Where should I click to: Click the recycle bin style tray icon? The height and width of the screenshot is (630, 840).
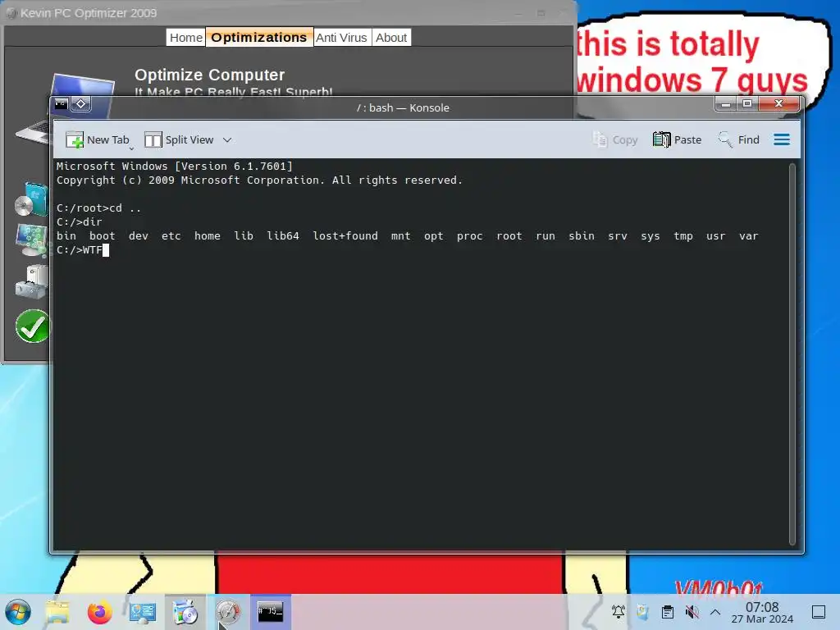coord(642,612)
